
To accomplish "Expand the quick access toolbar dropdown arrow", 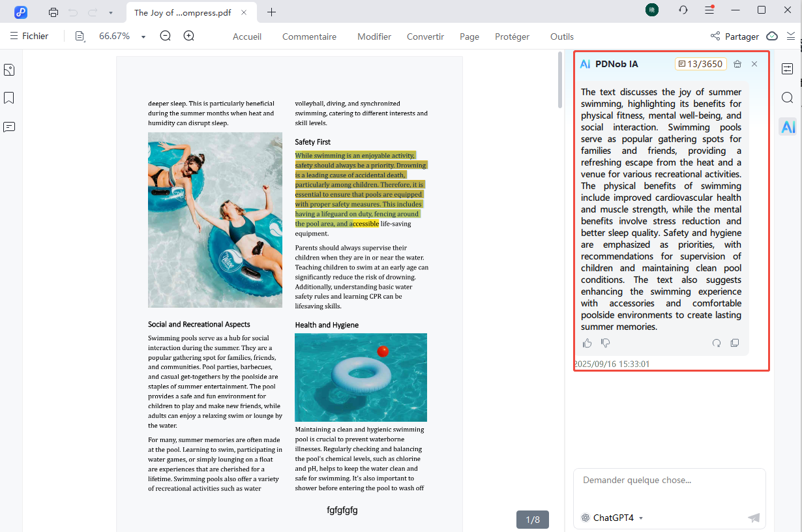I will (x=111, y=12).
